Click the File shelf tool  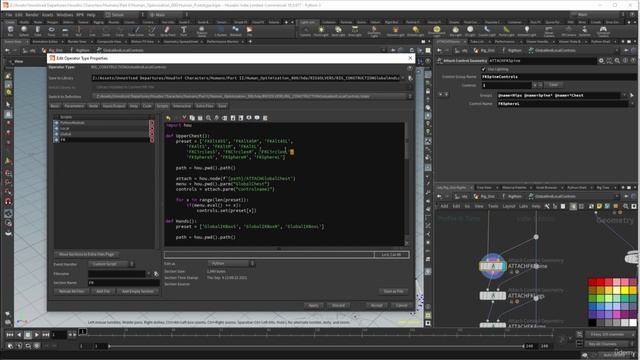click(249, 31)
